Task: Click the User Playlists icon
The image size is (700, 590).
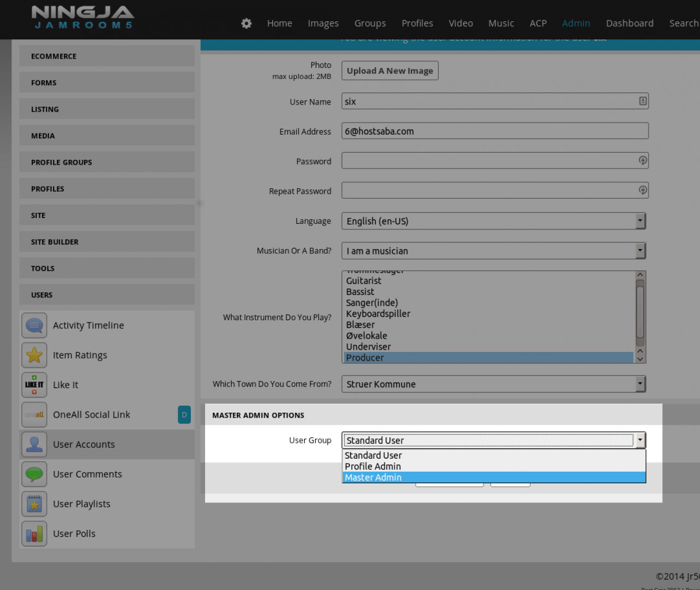Action: click(x=34, y=504)
